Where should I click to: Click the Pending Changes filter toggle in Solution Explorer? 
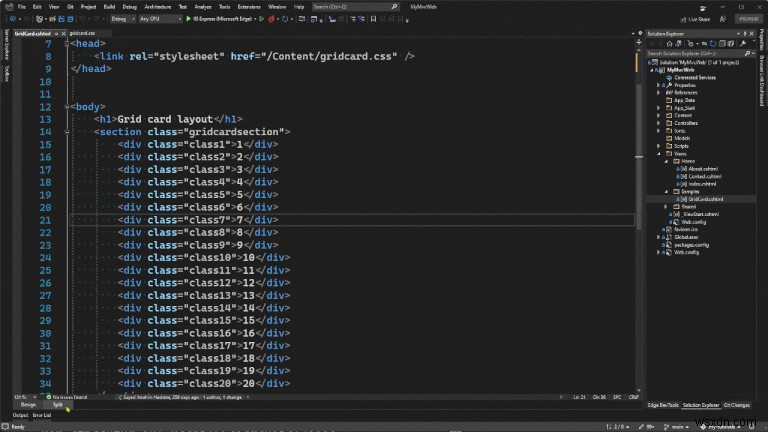point(690,44)
